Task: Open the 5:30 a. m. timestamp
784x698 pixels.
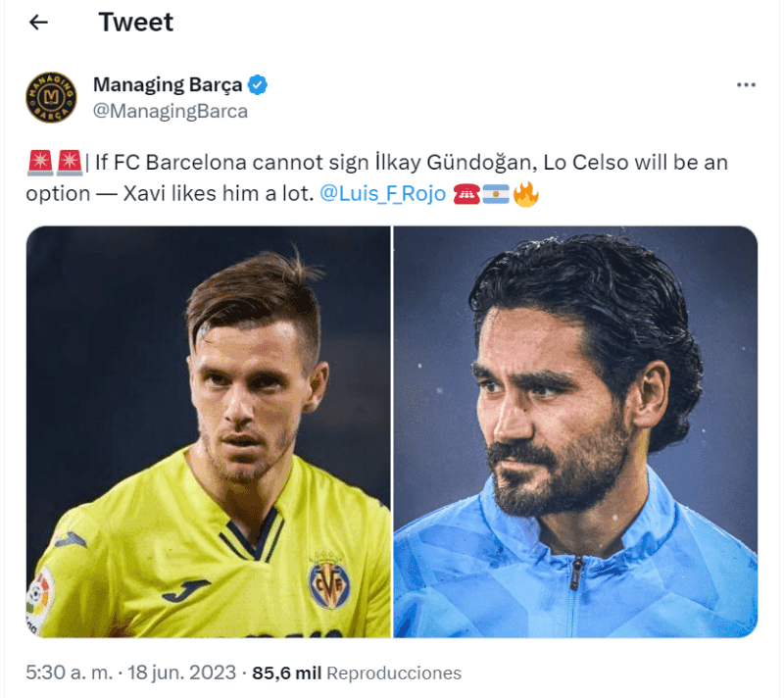Action: (70, 673)
